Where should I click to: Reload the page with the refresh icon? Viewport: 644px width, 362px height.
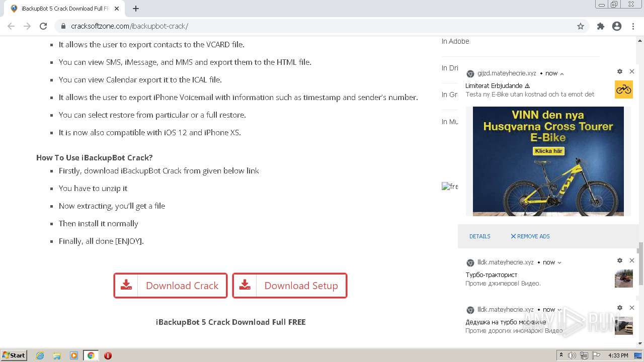tap(43, 26)
